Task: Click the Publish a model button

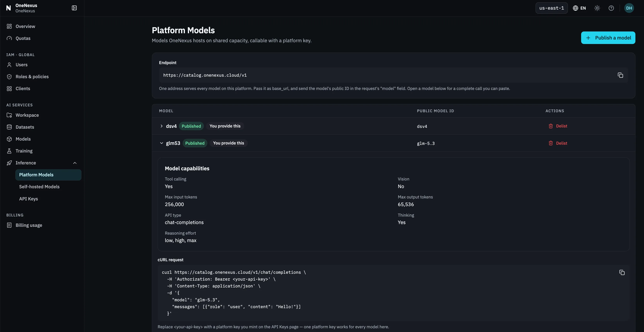Action: [x=608, y=38]
